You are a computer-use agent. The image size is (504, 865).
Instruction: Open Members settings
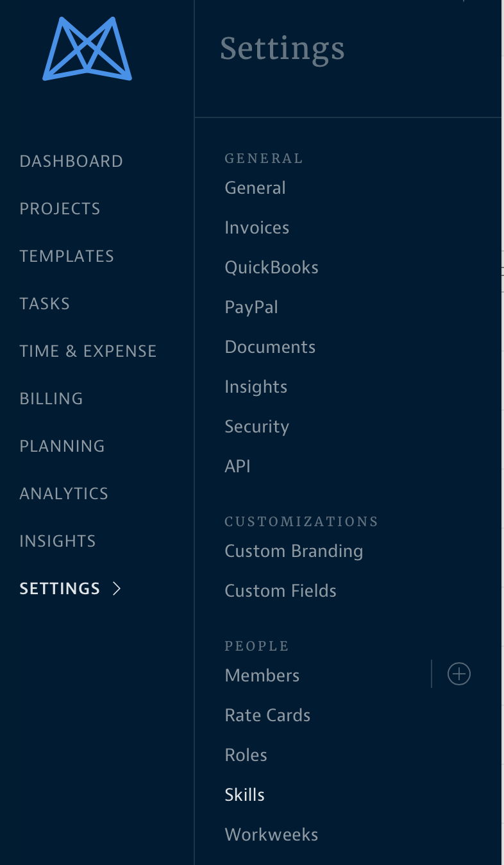click(x=262, y=676)
